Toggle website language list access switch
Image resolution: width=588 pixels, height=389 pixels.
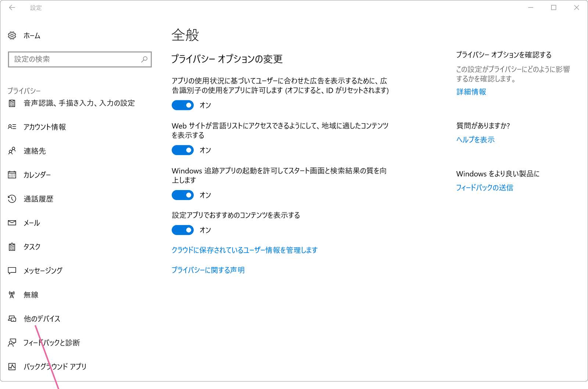183,150
